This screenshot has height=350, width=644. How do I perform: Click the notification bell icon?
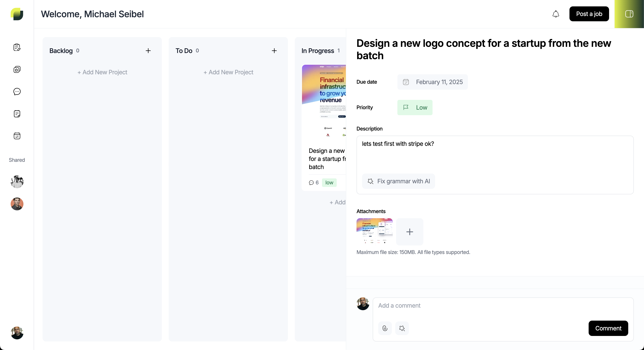[555, 14]
